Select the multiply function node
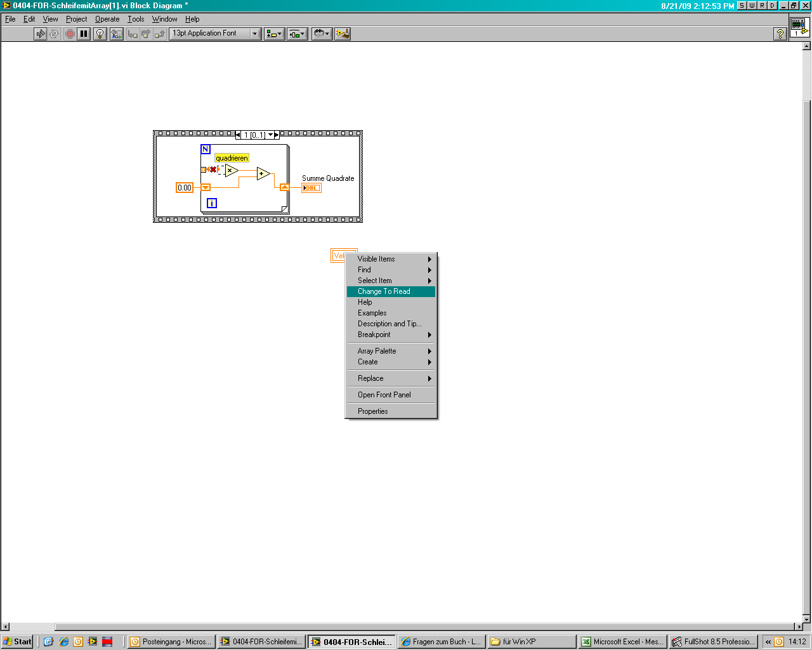The image size is (812, 650). coord(231,170)
